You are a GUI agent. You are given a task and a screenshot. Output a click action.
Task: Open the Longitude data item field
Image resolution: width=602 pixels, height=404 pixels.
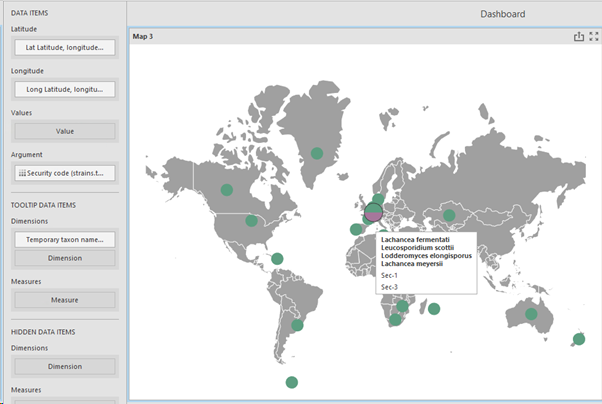(x=64, y=89)
